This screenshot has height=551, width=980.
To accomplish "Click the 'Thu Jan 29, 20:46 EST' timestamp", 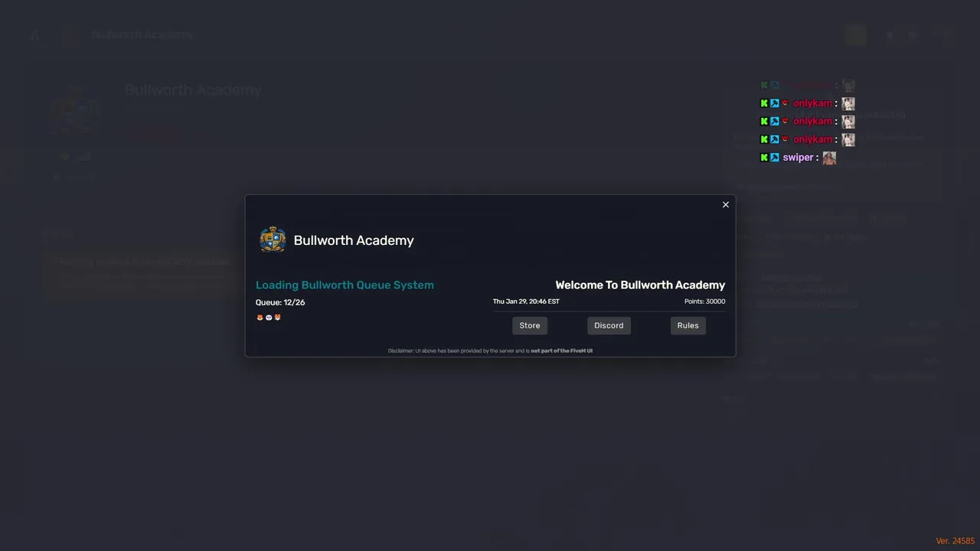I will point(526,302).
